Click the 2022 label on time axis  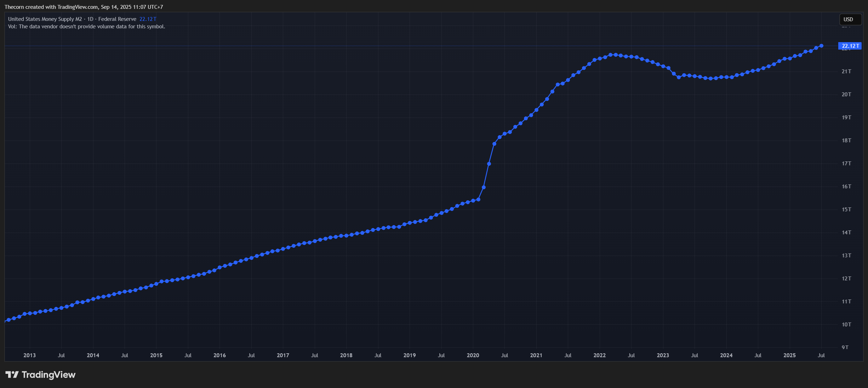point(599,355)
